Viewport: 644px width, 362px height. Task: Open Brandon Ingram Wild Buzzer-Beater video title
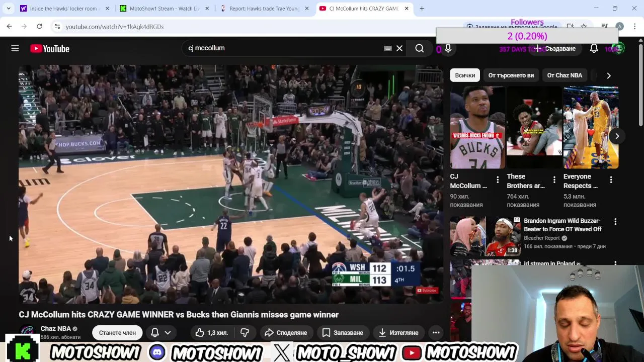(562, 225)
